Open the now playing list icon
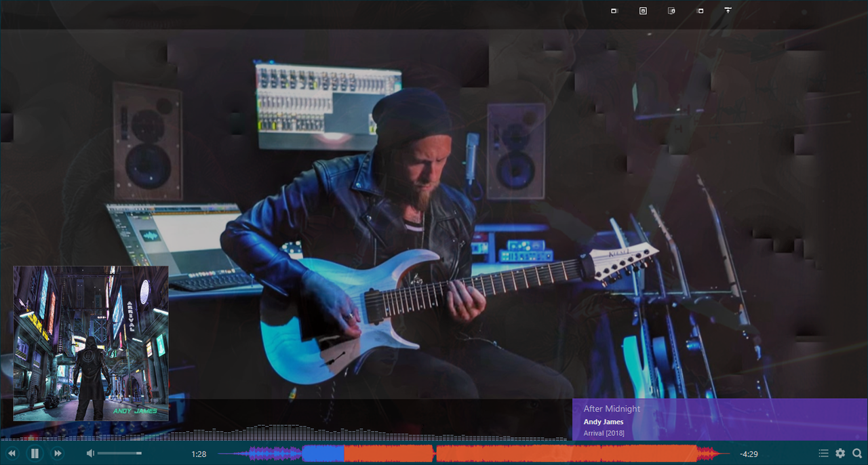 tap(823, 453)
